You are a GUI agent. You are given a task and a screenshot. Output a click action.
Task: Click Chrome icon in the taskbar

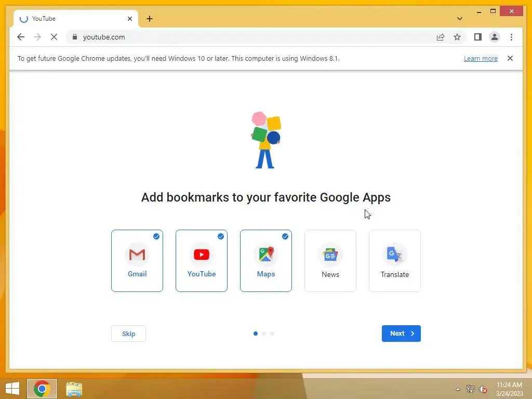pos(42,389)
